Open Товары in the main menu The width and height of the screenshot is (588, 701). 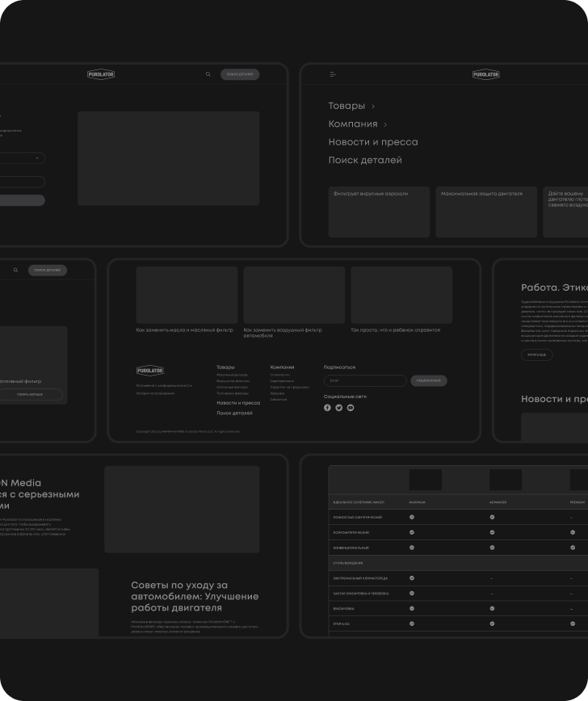click(x=346, y=106)
